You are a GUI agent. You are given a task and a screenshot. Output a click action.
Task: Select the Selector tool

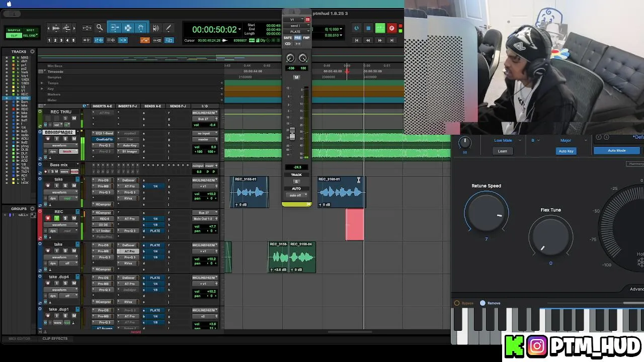pos(128,28)
